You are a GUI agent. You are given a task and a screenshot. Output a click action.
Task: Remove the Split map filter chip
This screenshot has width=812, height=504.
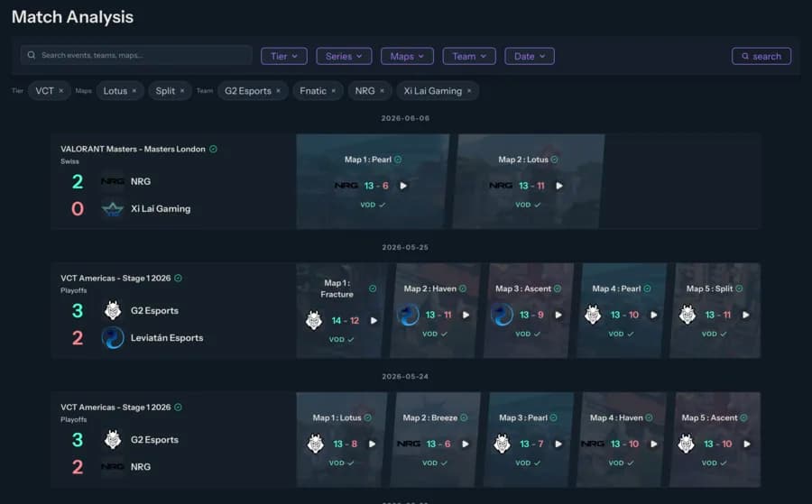182,91
